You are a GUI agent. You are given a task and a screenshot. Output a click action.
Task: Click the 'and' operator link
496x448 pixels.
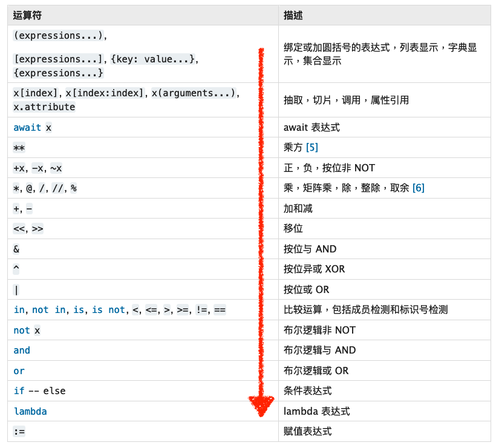tap(22, 351)
